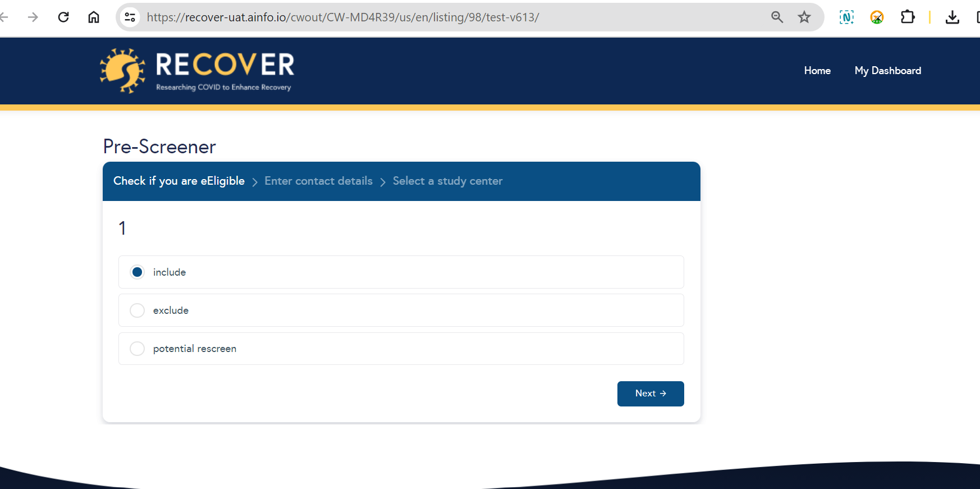Image resolution: width=980 pixels, height=489 pixels.
Task: Click the teal N extension icon
Action: click(846, 17)
